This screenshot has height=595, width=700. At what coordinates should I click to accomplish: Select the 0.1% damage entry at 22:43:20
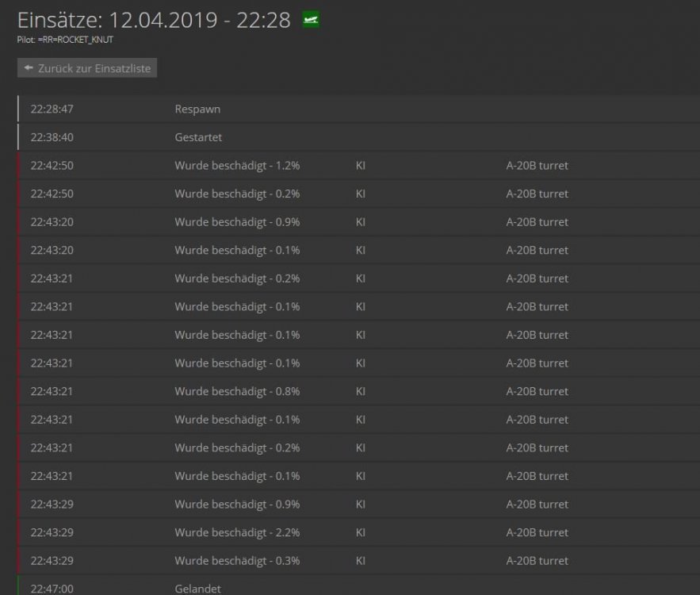[237, 250]
